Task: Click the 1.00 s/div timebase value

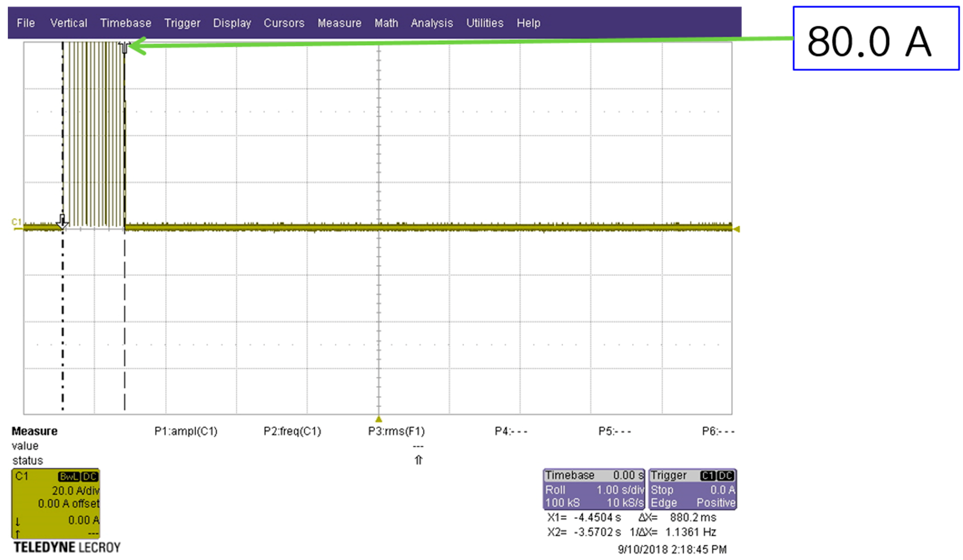Action: coord(620,490)
